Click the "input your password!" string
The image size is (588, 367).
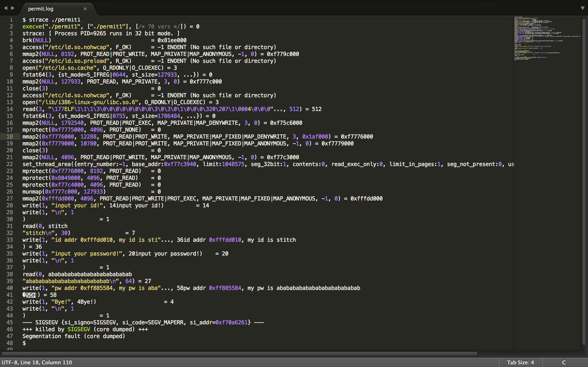point(87,253)
